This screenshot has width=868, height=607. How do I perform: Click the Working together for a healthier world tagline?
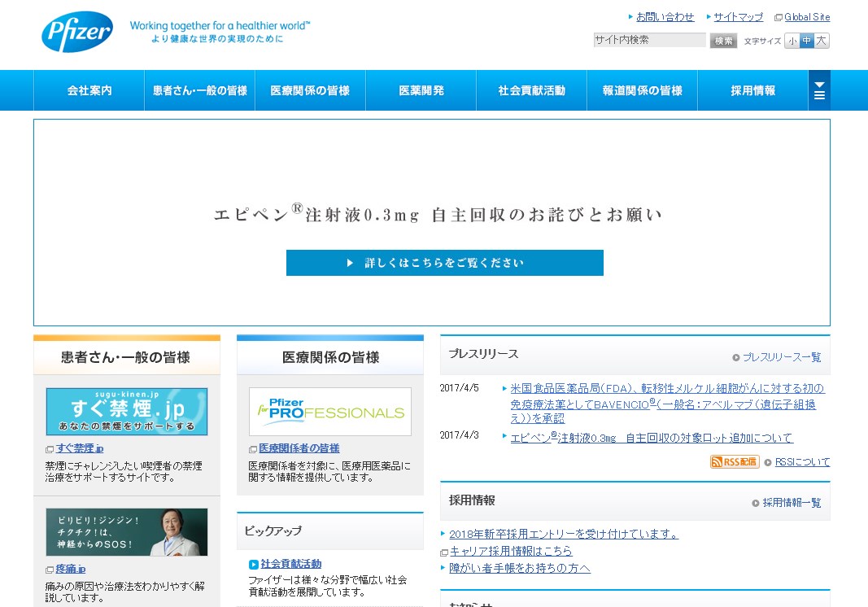click(x=220, y=25)
